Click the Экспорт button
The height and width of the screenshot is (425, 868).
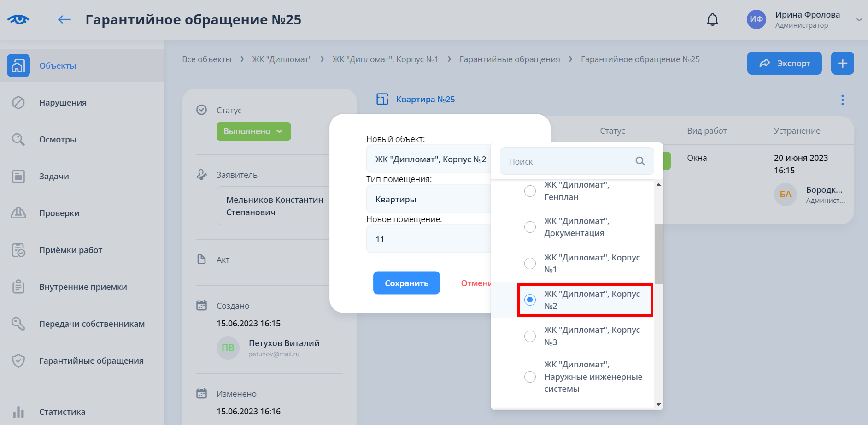pos(784,63)
